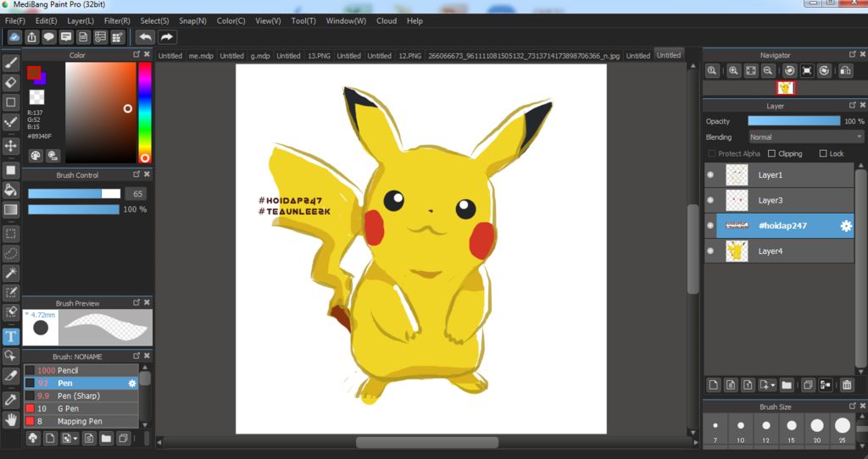
Task: Click the 65 brush size value field
Action: point(137,194)
